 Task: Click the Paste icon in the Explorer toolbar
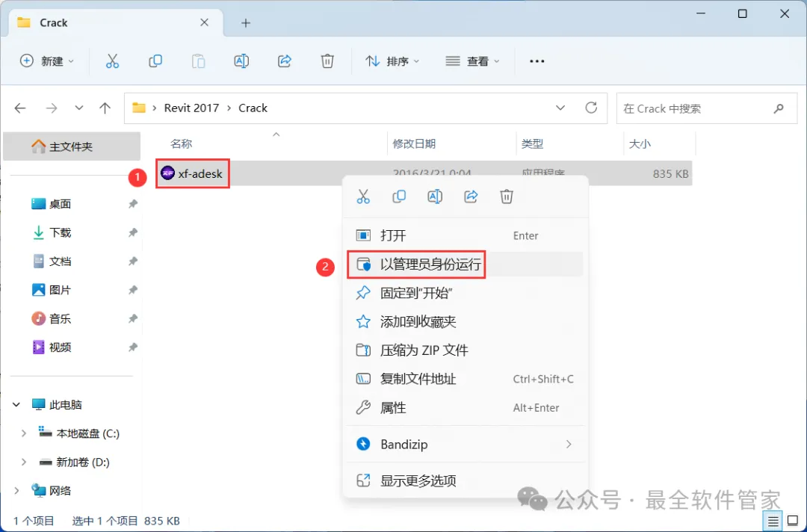[x=198, y=61]
